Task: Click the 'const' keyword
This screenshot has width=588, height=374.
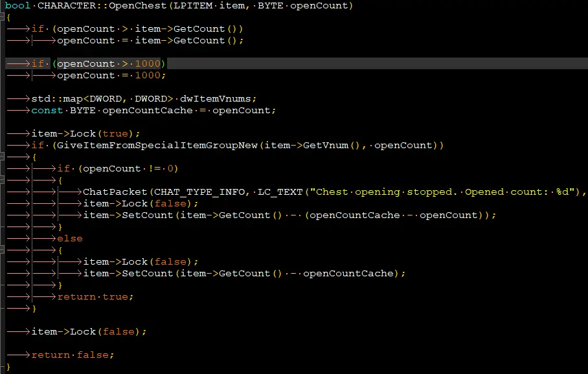Action: coord(47,110)
